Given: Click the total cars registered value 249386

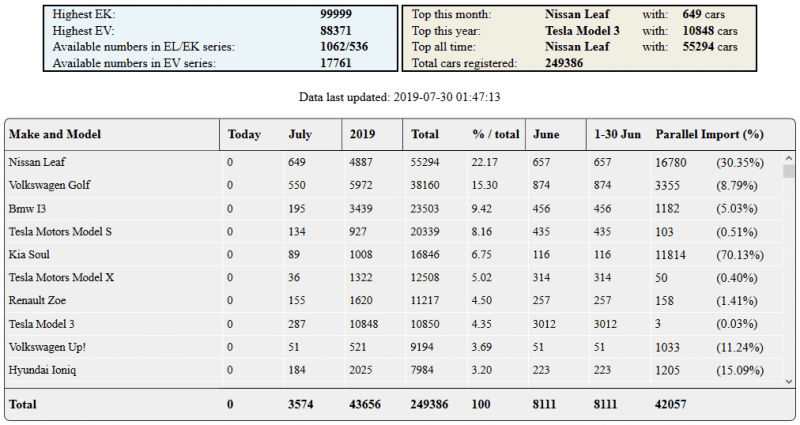Looking at the screenshot, I should 564,63.
